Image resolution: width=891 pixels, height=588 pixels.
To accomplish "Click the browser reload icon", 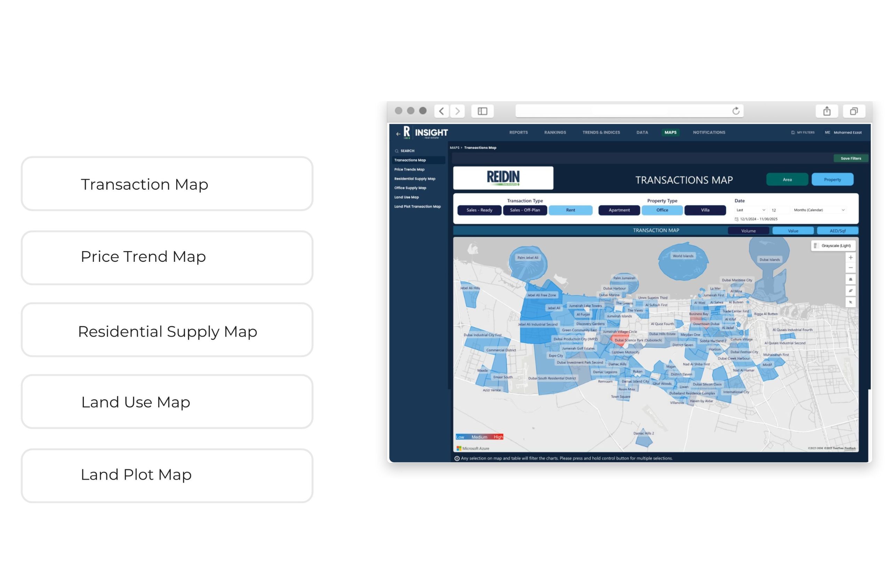I will [x=736, y=111].
